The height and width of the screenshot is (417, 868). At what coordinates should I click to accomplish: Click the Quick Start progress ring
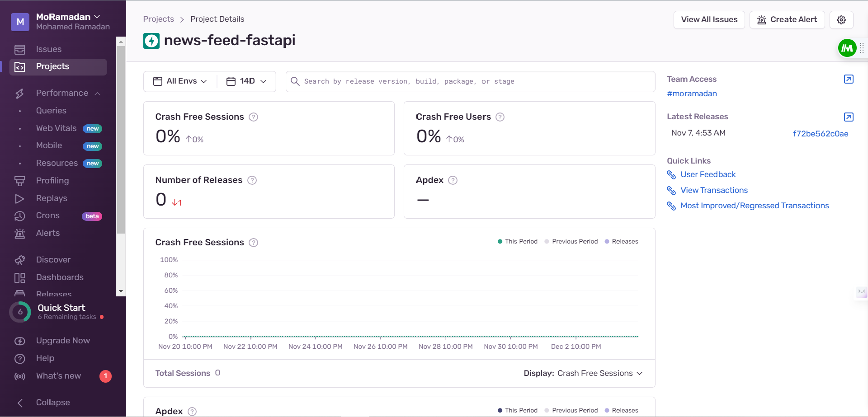click(x=20, y=312)
